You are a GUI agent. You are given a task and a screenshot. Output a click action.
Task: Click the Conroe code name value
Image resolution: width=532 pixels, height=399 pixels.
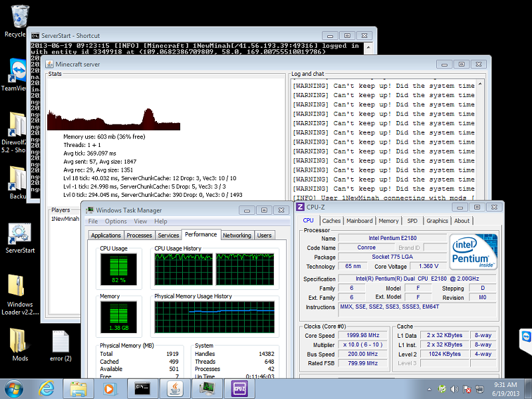(366, 247)
